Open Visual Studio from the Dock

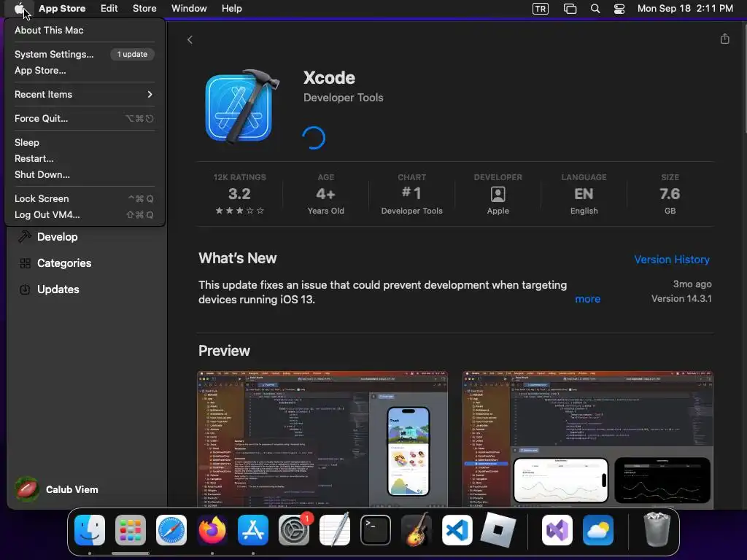pos(557,530)
